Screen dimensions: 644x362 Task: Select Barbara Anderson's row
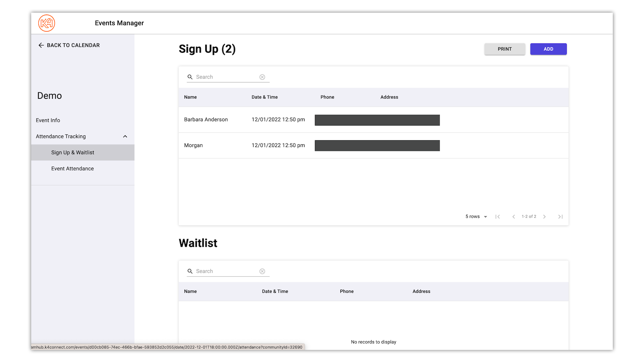coord(206,119)
